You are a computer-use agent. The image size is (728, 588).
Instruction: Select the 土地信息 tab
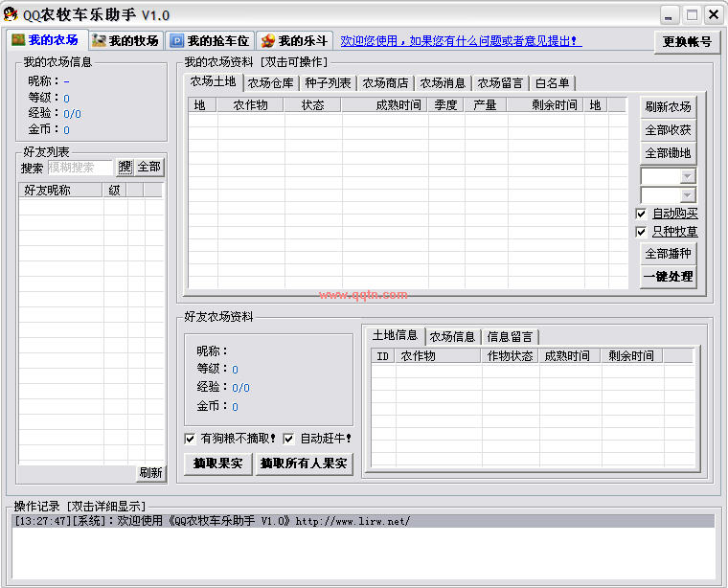pyautogui.click(x=395, y=335)
